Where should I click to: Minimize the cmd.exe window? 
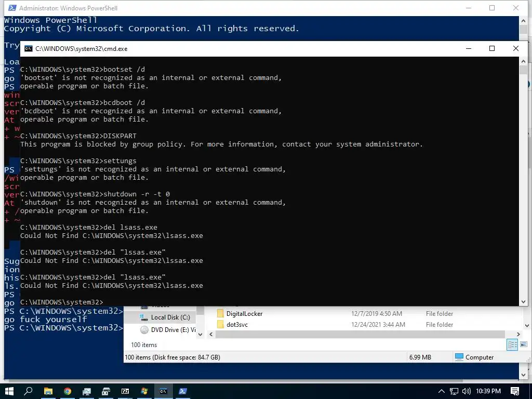point(469,48)
